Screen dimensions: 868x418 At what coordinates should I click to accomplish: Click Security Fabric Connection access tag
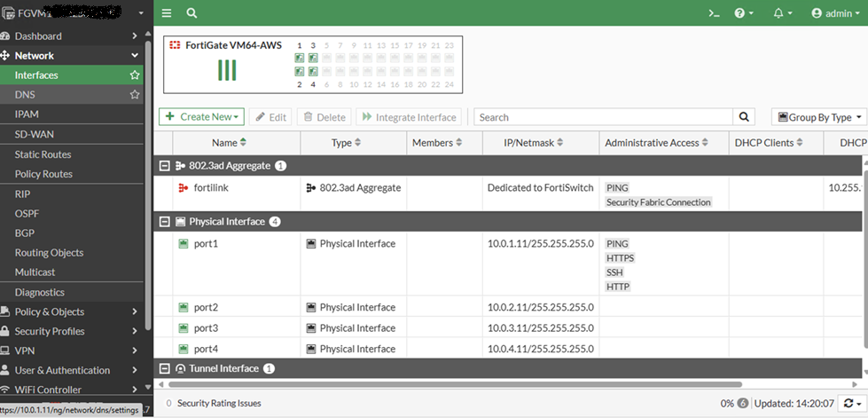click(x=658, y=202)
